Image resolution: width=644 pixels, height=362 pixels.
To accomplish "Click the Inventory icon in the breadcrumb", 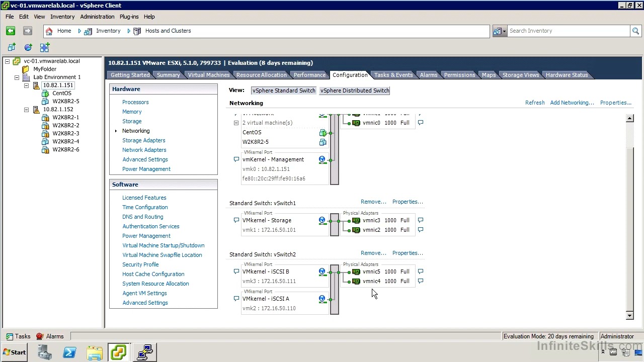I will point(88,31).
